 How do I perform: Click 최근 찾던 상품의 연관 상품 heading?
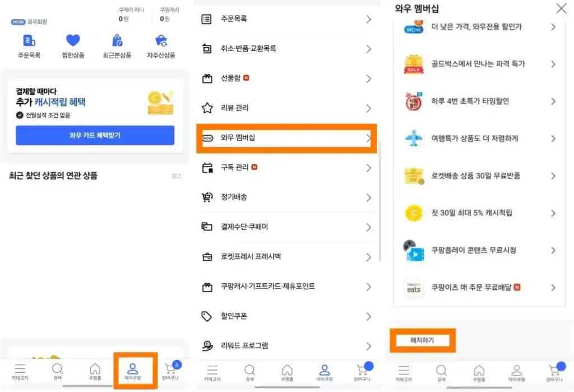tap(53, 176)
